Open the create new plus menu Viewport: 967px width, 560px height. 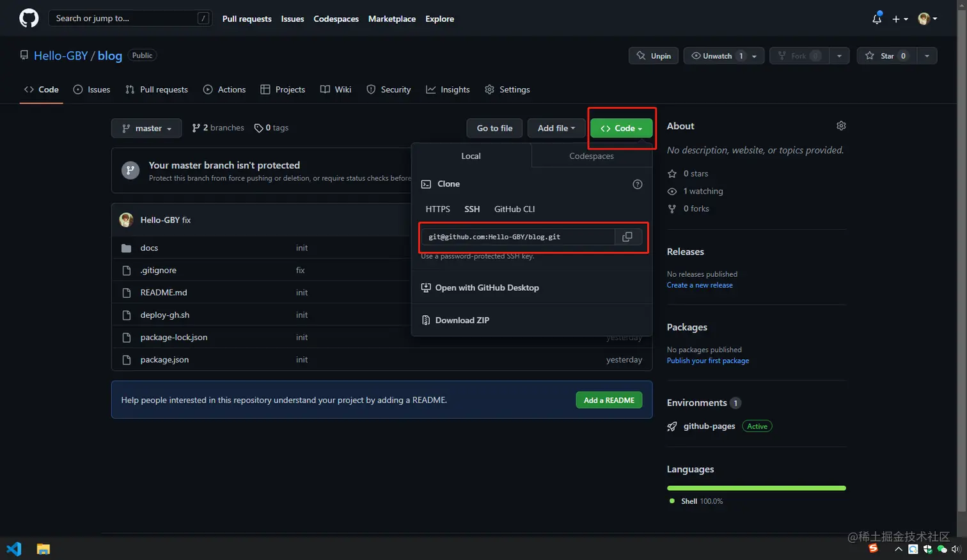pos(900,19)
